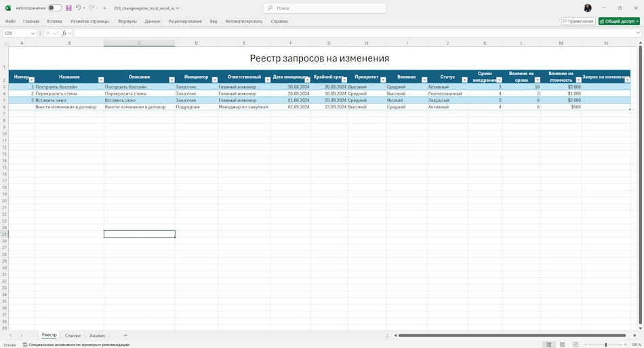The image size is (644, 348).
Task: Open the Приоритет column filter dropdown
Action: [383, 80]
